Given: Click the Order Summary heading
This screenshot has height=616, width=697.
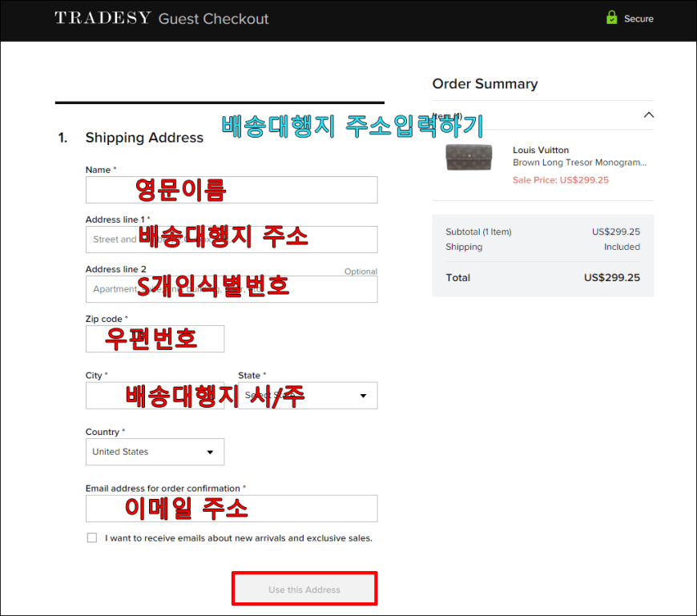Looking at the screenshot, I should coord(485,83).
